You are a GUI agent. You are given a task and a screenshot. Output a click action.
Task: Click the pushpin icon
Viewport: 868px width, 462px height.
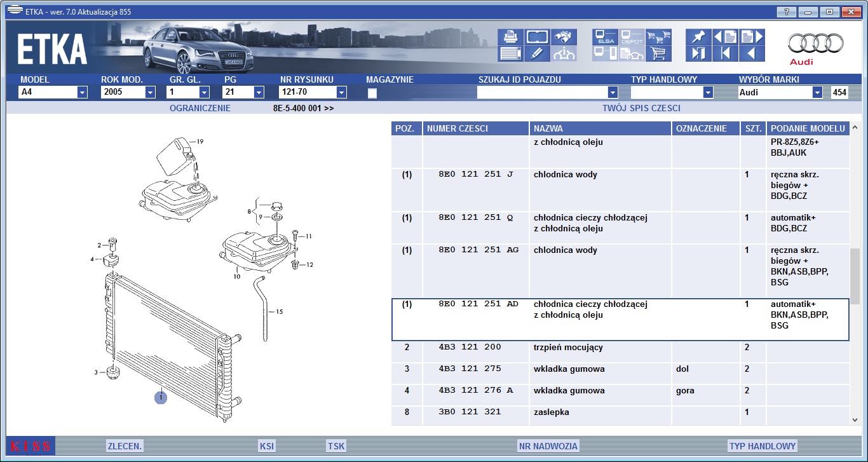point(698,37)
